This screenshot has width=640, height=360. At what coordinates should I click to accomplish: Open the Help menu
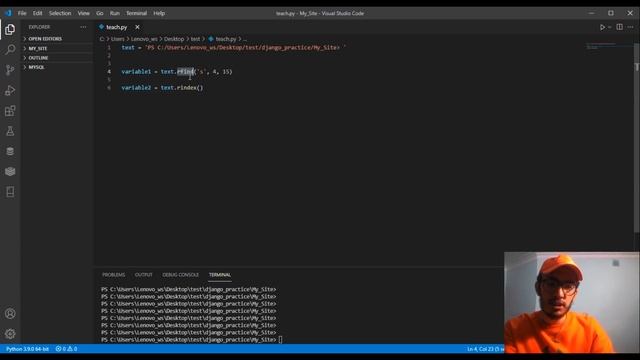(159, 13)
